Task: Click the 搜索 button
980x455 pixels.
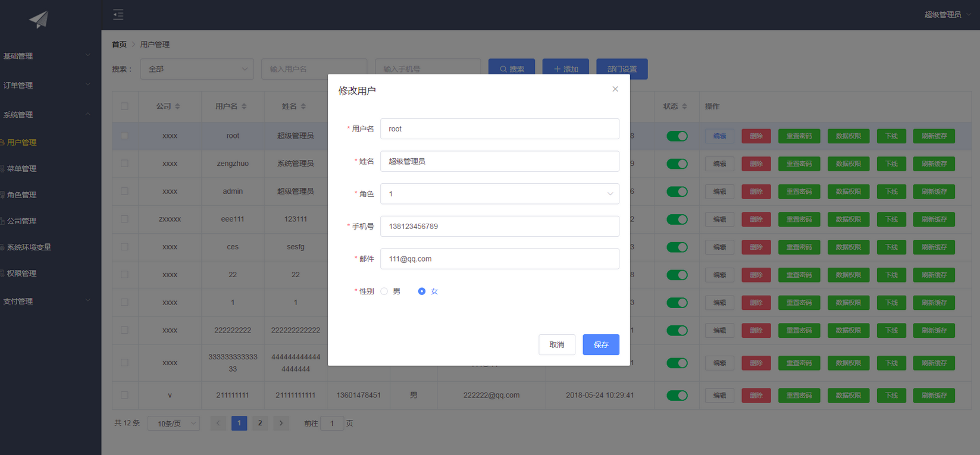Action: [x=512, y=69]
